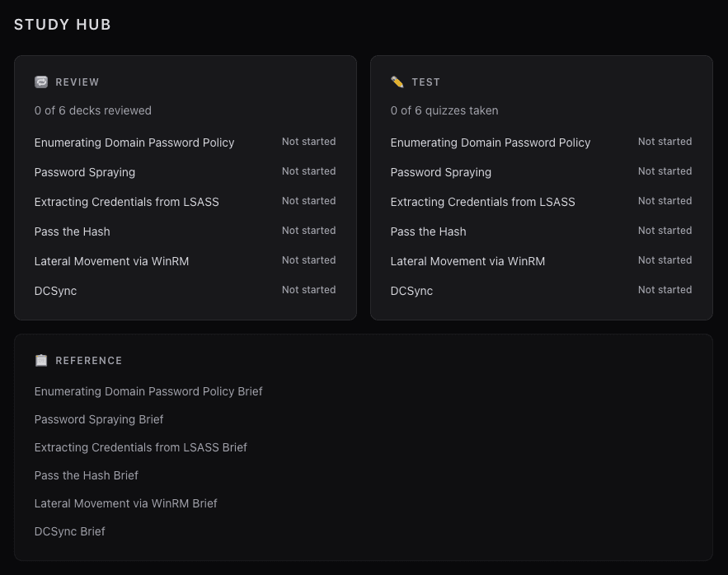Click the 0 of 6 decks reviewed text
728x575 pixels.
[92, 110]
